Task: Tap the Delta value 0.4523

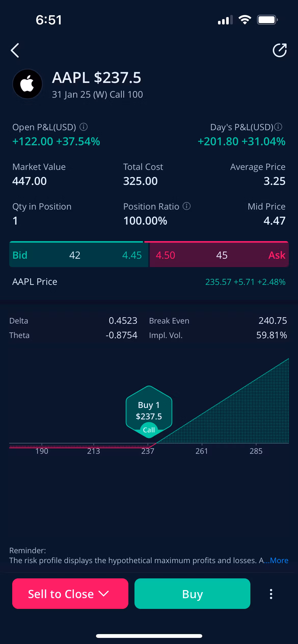Action: pyautogui.click(x=123, y=320)
